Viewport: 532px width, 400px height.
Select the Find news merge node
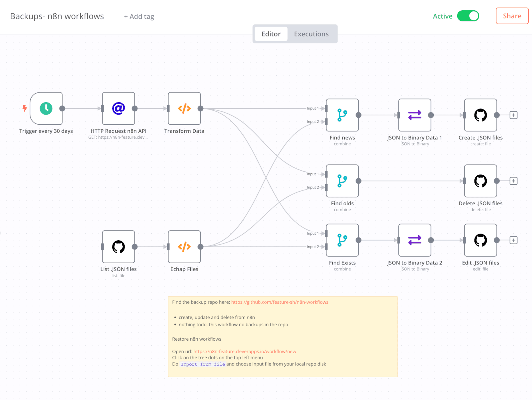(x=342, y=115)
